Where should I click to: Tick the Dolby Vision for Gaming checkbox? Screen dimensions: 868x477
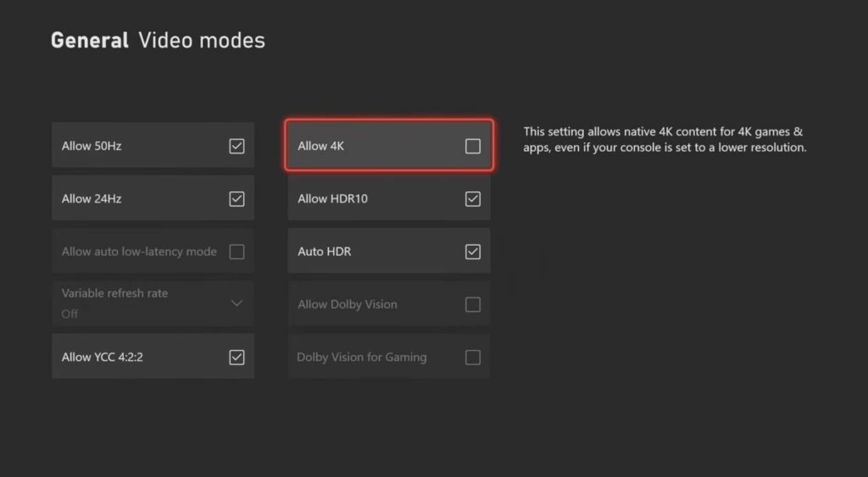coord(473,358)
